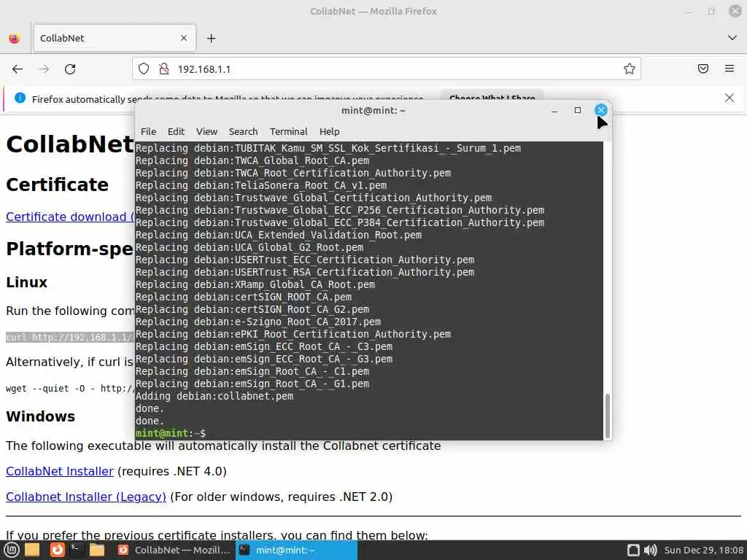This screenshot has width=747, height=560.
Task: Click the Windows heading on page
Action: 41,416
